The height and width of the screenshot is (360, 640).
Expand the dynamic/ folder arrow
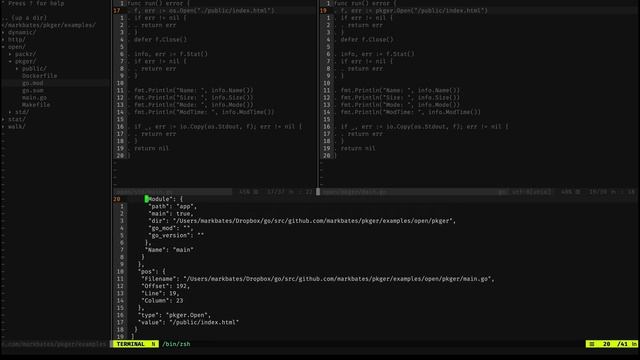point(3,32)
